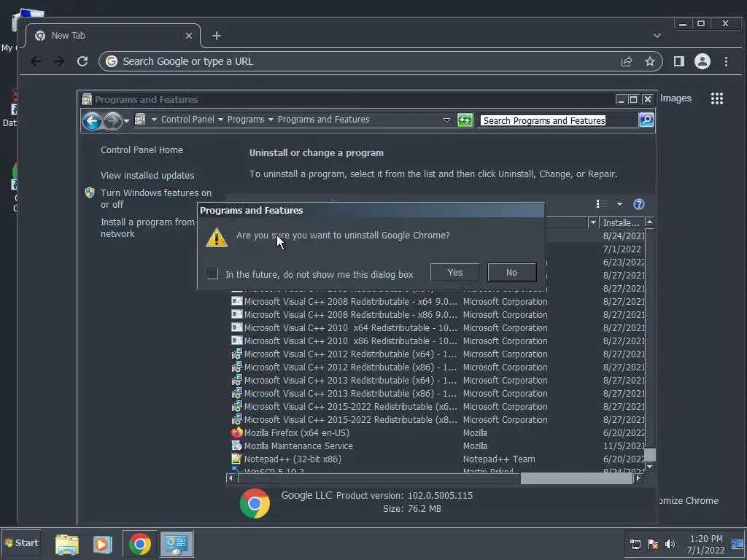747x560 pixels.
Task: Click No in the uninstall dialog
Action: tap(511, 273)
